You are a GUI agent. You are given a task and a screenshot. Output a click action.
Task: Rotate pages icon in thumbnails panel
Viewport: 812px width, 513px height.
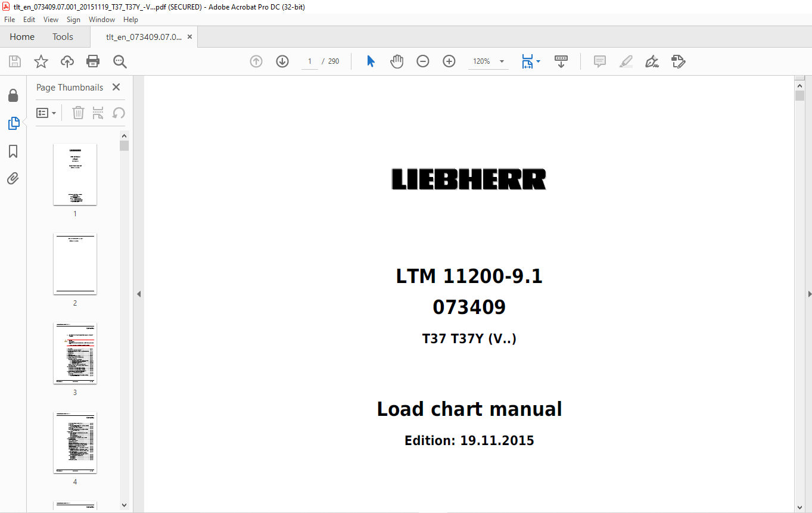pos(119,113)
